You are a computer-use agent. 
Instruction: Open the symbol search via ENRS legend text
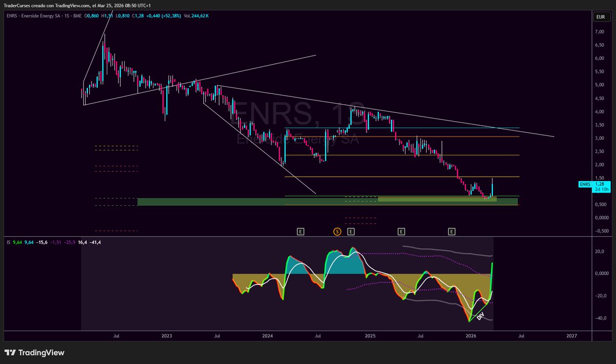pyautogui.click(x=11, y=16)
